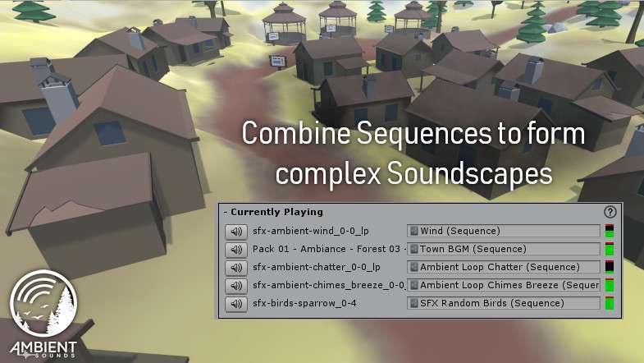Click speaker button for sfx-ambient-chatter row
The width and height of the screenshot is (644, 363).
(236, 268)
